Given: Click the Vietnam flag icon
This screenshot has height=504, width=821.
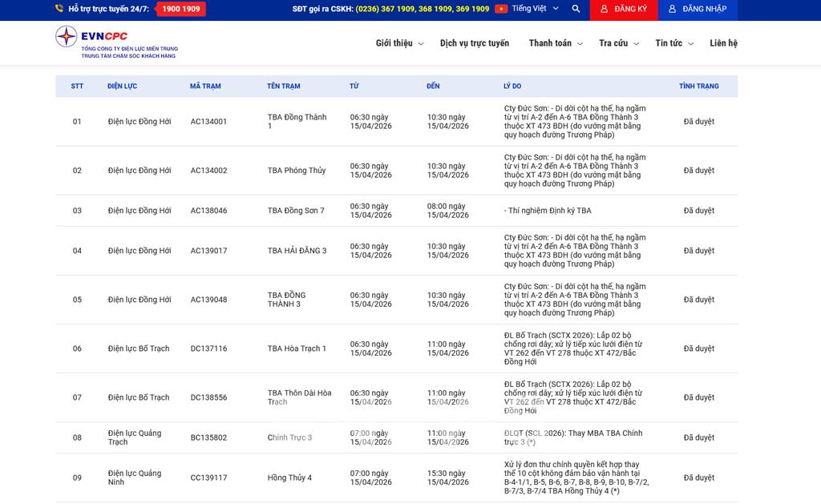Looking at the screenshot, I should pyautogui.click(x=501, y=9).
